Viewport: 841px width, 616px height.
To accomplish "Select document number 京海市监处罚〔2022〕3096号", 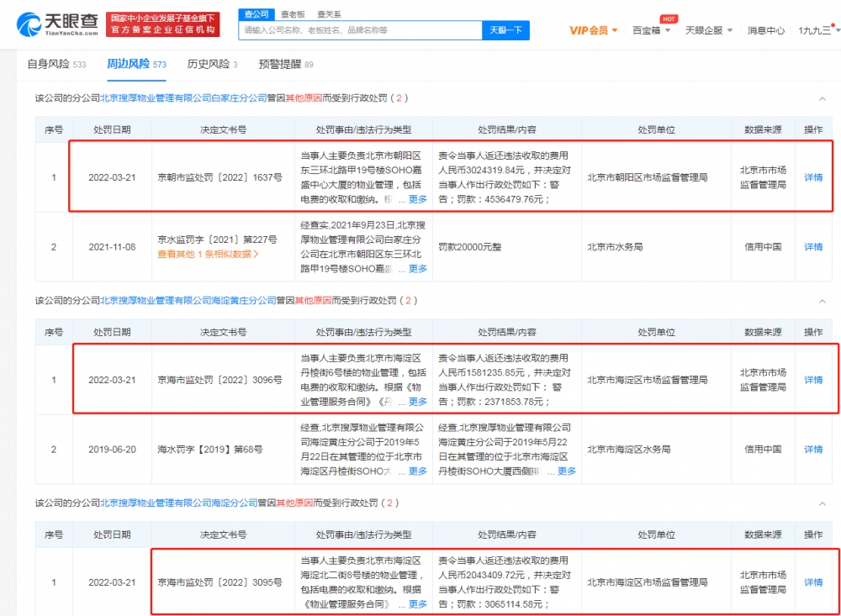I will tap(220, 380).
